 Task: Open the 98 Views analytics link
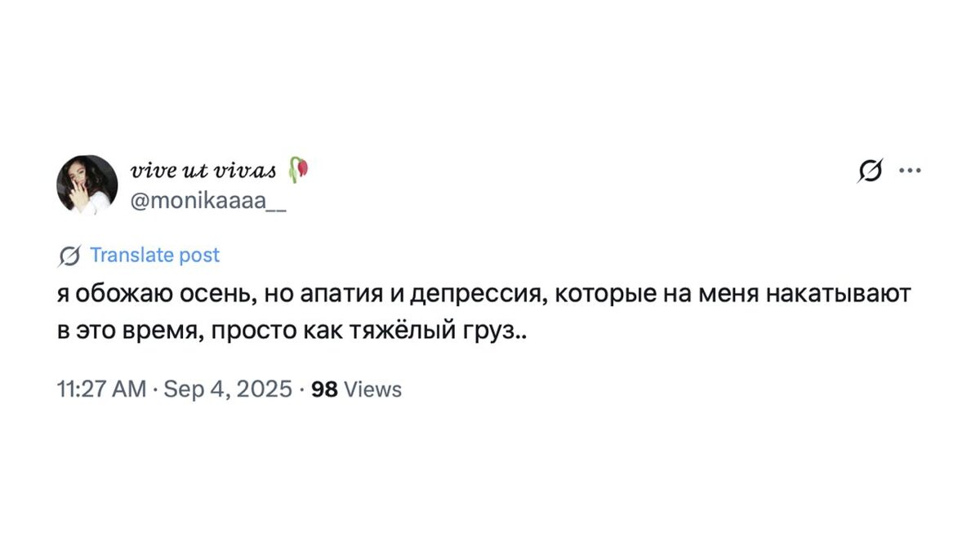pos(354,389)
